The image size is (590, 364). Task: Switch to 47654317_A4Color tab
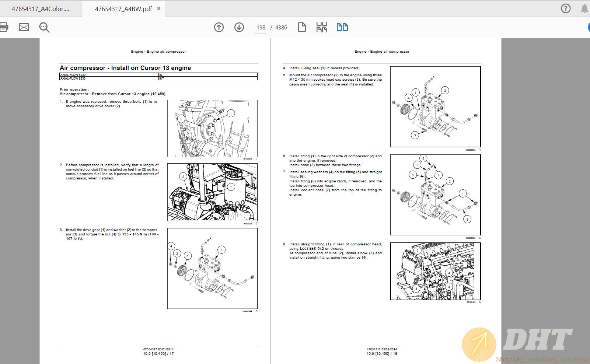pos(41,9)
